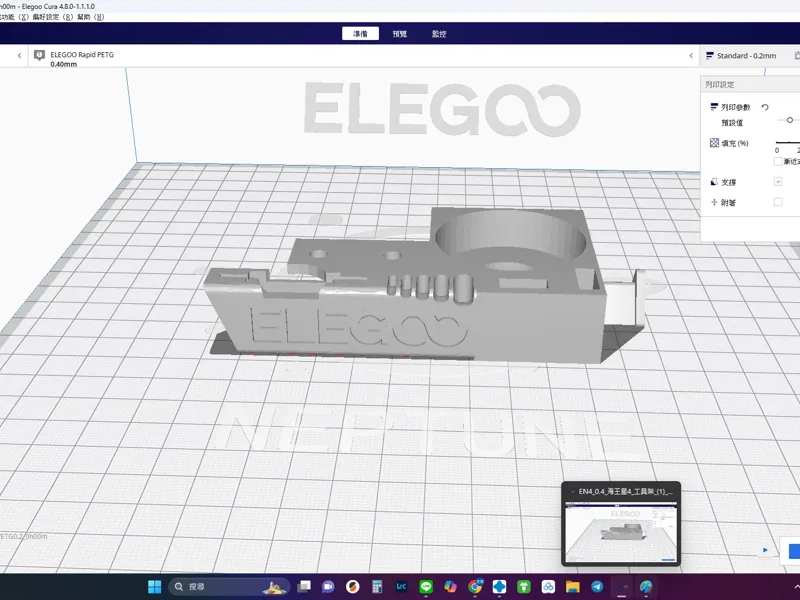
Task: Switch to the 準備 (Prepare) tab
Action: [x=360, y=34]
